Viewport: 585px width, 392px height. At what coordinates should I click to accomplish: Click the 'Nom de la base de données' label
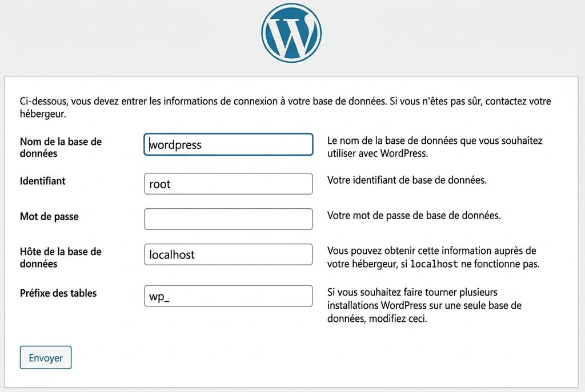[x=61, y=148]
